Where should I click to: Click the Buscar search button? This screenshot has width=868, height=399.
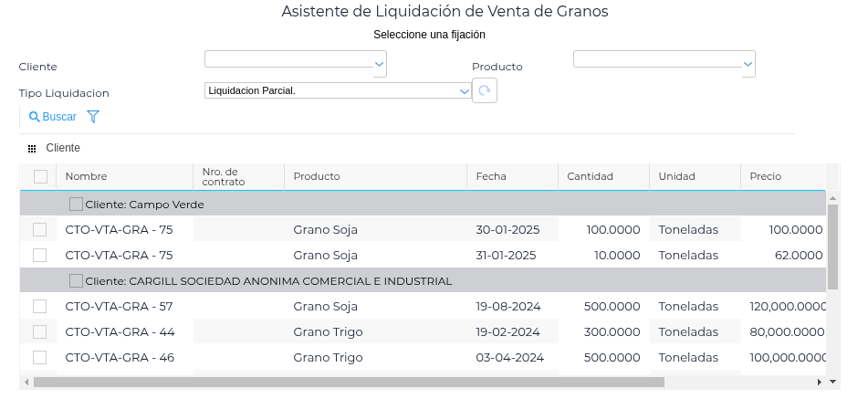53,117
